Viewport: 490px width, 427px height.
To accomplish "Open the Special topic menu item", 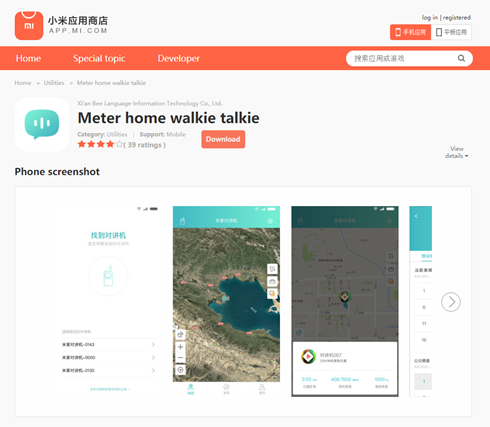I will pyautogui.click(x=99, y=58).
